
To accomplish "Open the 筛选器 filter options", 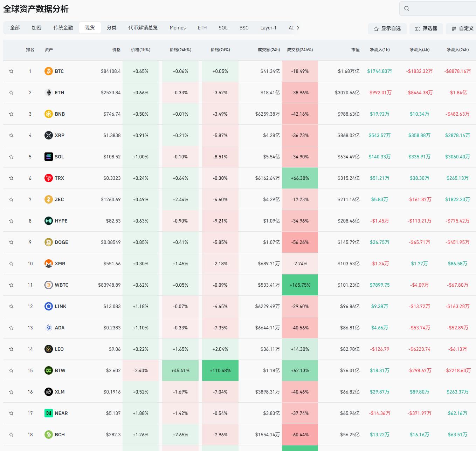I will (426, 28).
